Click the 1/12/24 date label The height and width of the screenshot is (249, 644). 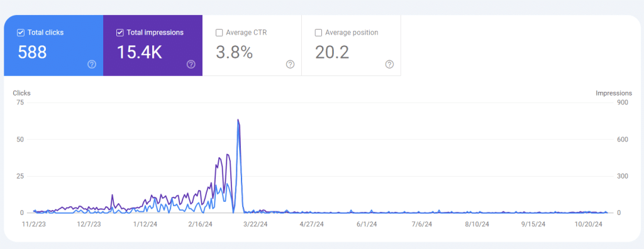[x=145, y=224]
